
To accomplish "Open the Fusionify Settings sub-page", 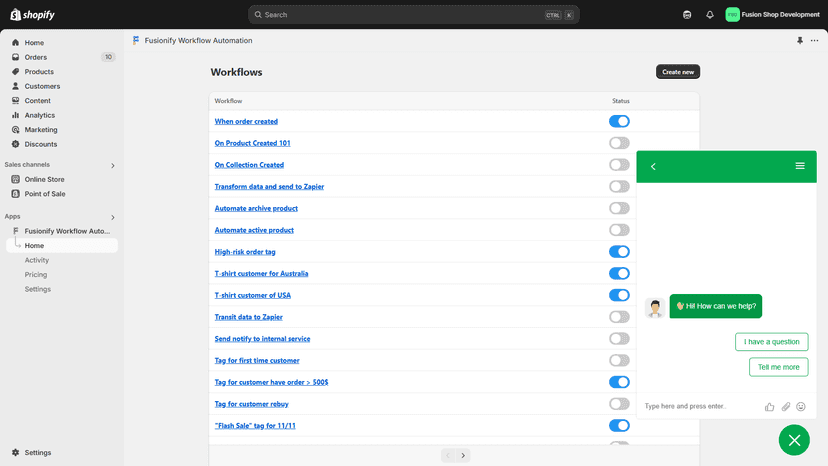I will click(x=37, y=289).
